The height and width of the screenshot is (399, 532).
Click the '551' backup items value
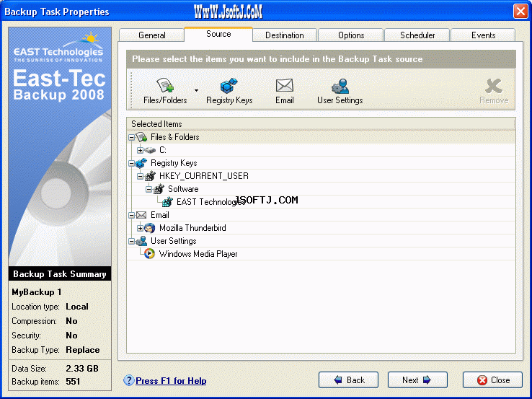[73, 382]
